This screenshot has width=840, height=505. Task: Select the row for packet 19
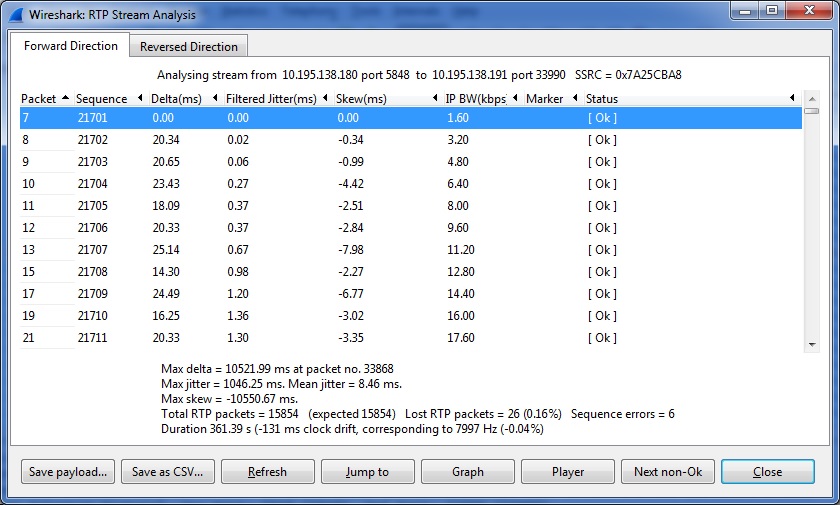(x=200, y=316)
